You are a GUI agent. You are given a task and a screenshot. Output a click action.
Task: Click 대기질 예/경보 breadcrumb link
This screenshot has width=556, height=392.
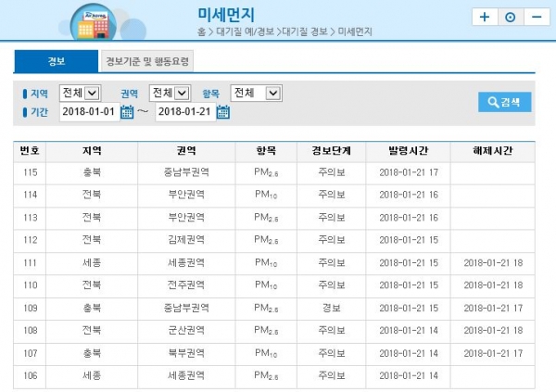(x=245, y=32)
